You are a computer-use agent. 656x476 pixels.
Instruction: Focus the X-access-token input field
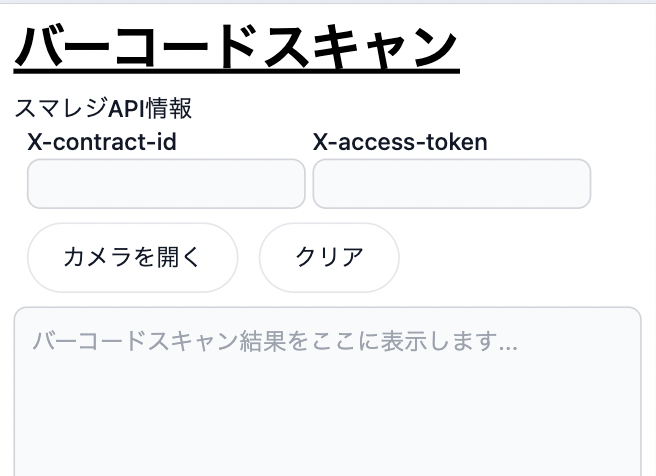(452, 184)
